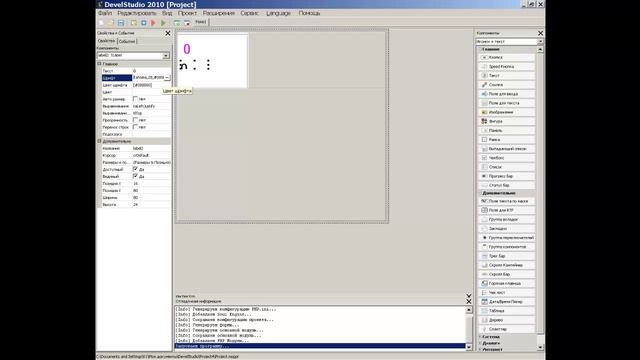Open the Language menu
The image size is (640, 360).
click(x=278, y=13)
